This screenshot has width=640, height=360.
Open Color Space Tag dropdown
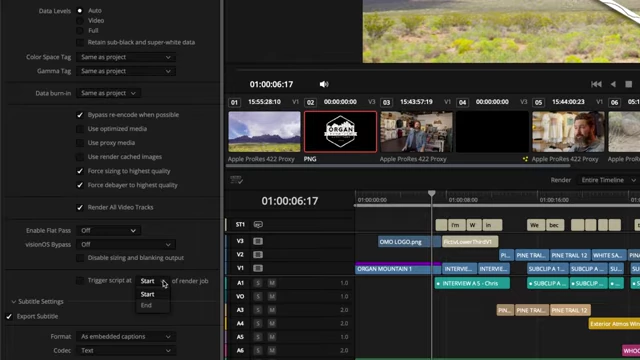point(126,57)
